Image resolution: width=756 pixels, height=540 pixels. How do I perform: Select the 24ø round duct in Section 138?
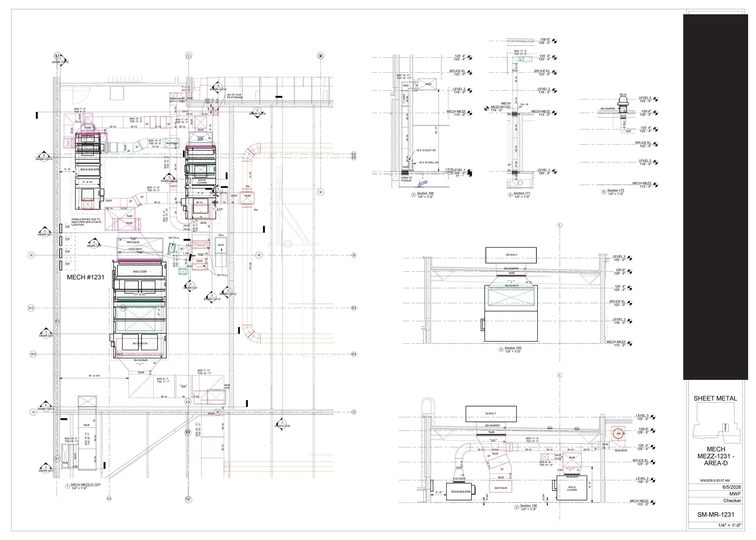[619, 434]
